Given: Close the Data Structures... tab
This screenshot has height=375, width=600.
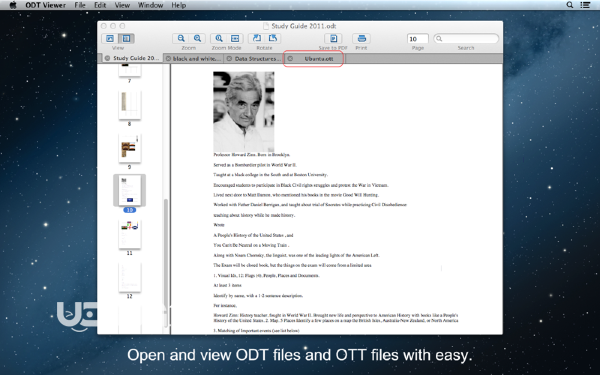Looking at the screenshot, I should click(229, 59).
